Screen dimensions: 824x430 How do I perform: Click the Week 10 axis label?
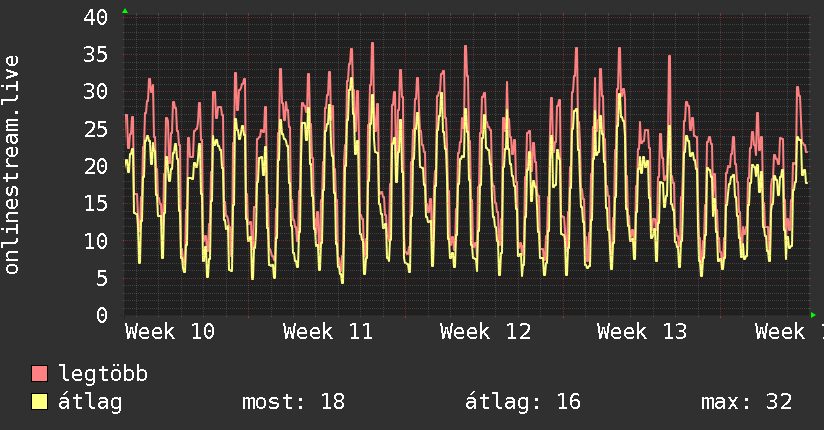(170, 332)
